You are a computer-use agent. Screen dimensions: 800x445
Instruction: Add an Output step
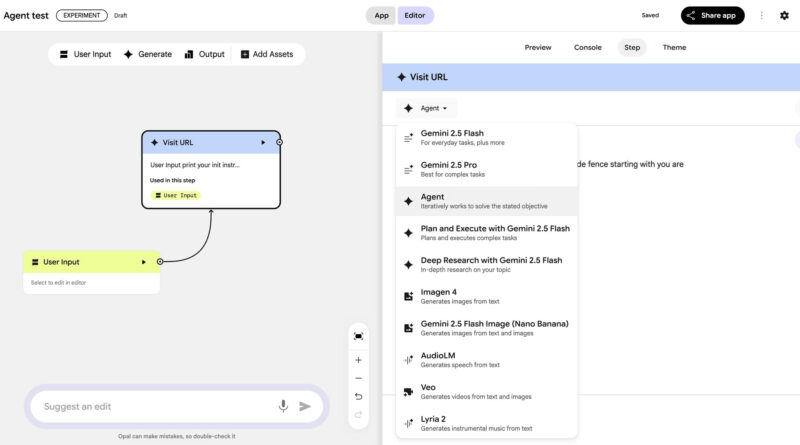click(204, 54)
